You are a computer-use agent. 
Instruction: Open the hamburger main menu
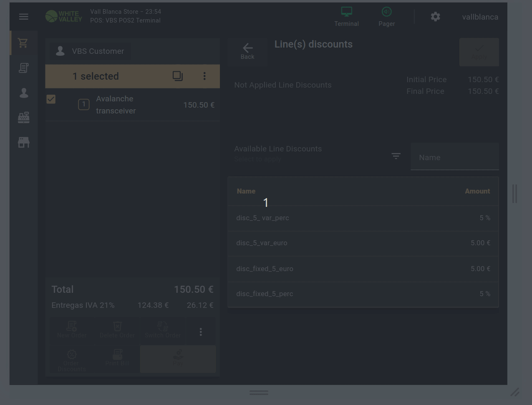pos(24,17)
